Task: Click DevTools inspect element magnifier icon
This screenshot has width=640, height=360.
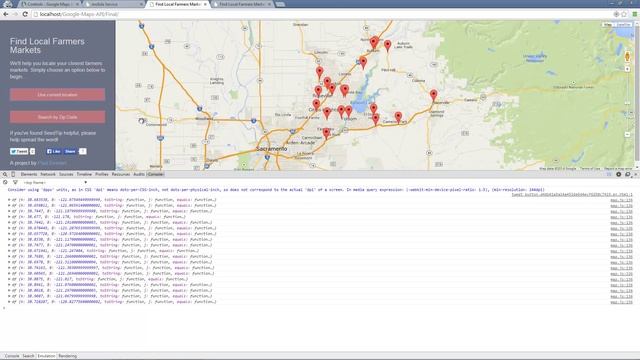Action: 5,174
